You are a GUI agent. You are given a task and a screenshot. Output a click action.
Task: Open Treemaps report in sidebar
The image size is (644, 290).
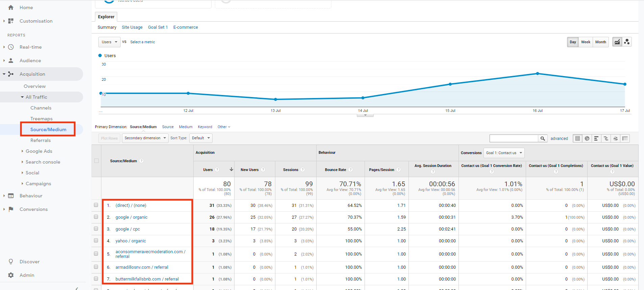pyautogui.click(x=42, y=119)
